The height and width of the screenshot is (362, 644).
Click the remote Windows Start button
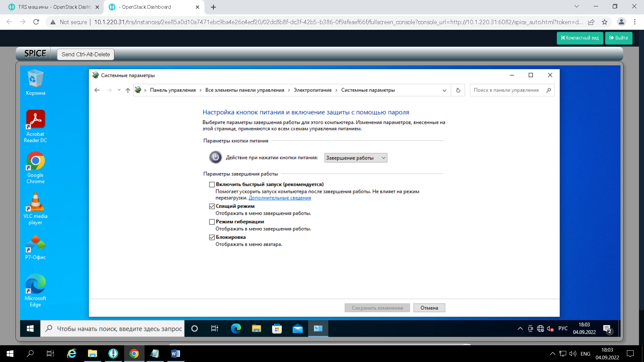pyautogui.click(x=30, y=329)
